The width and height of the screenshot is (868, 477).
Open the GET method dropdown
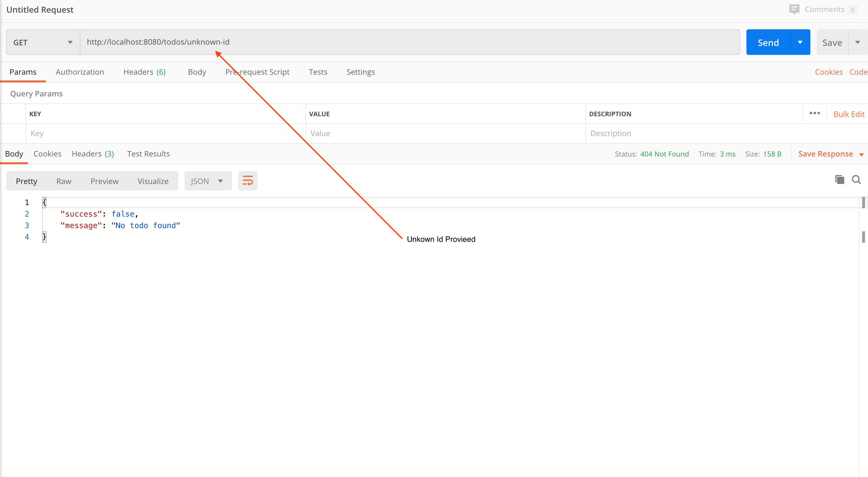coord(43,43)
